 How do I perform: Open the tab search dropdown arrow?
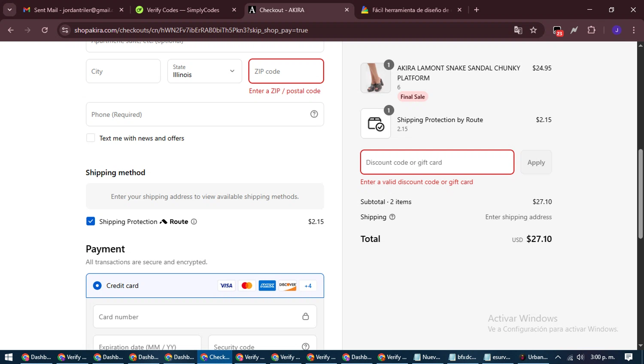click(x=9, y=9)
